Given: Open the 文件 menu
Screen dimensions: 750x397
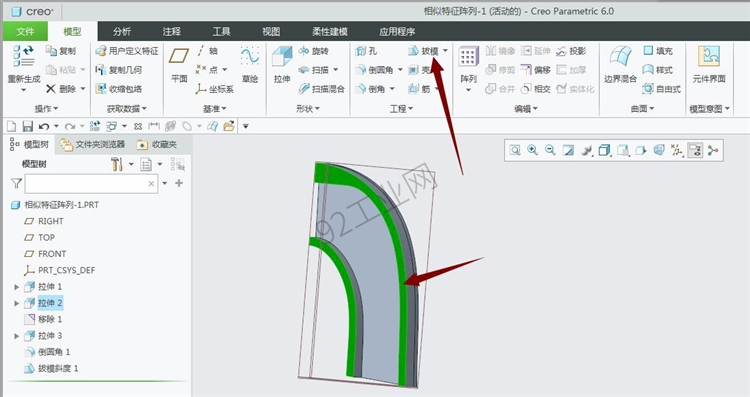Looking at the screenshot, I should tap(25, 32).
